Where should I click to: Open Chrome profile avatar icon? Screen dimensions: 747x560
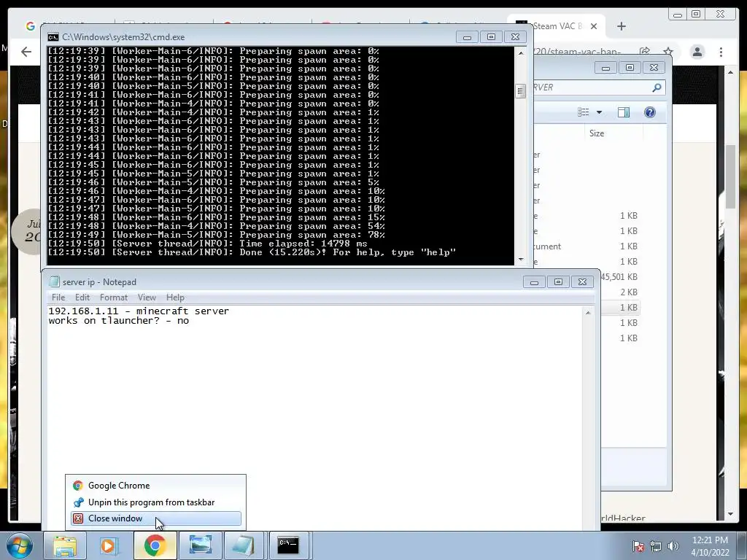click(697, 52)
